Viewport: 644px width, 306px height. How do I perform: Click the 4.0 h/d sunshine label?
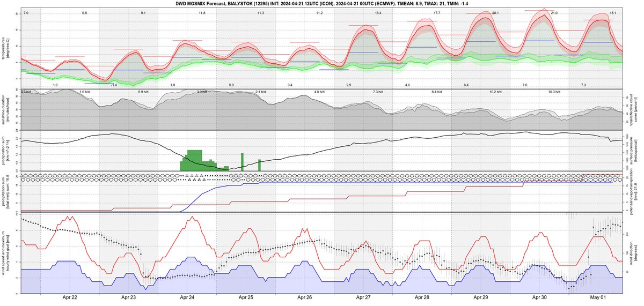(x=319, y=92)
